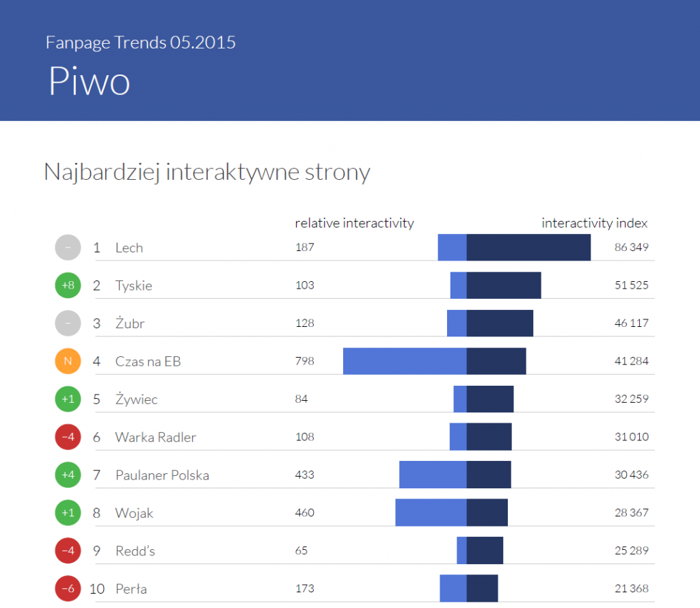Click Tyskie's interactivity index value 51 525

coord(631,285)
